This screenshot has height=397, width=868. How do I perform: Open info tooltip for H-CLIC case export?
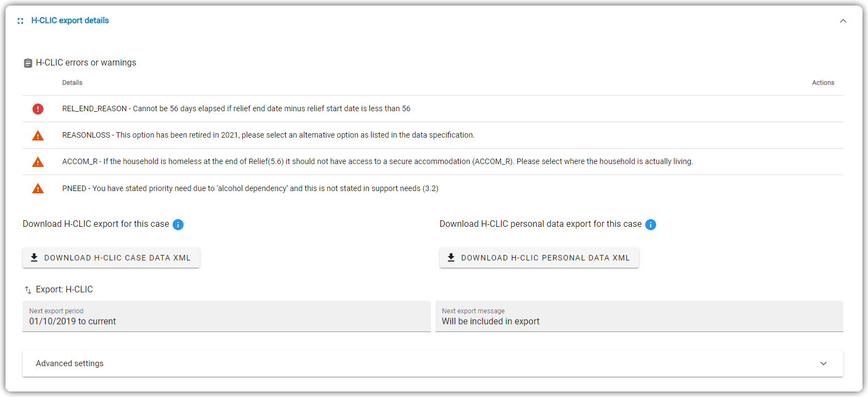[178, 225]
